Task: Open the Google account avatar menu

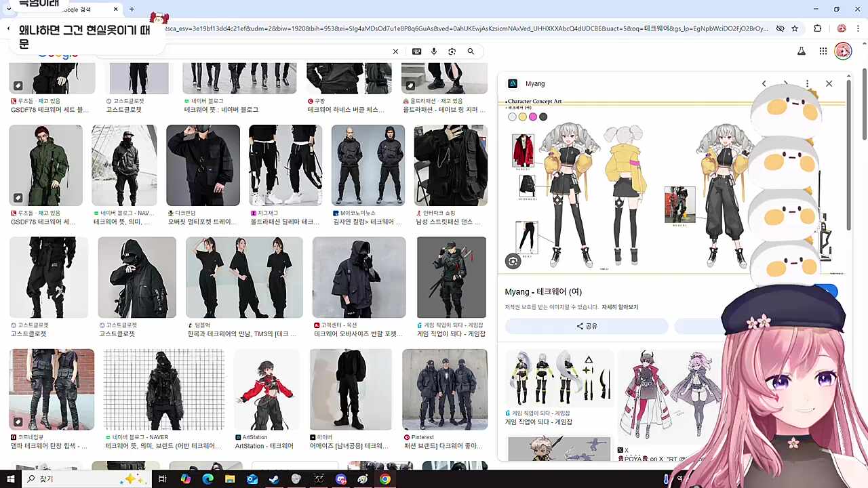Action: tap(843, 52)
